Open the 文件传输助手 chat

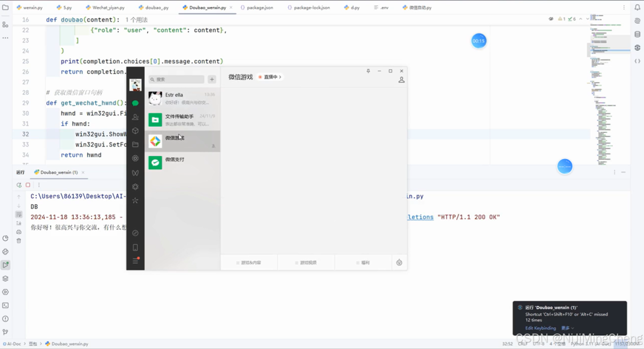(182, 120)
